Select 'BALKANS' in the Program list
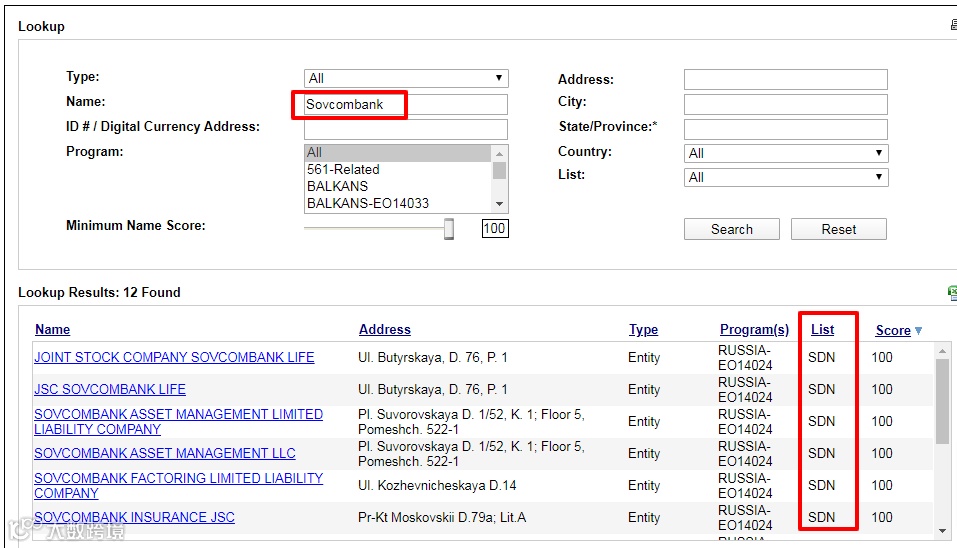The image size is (957, 548). tap(397, 186)
